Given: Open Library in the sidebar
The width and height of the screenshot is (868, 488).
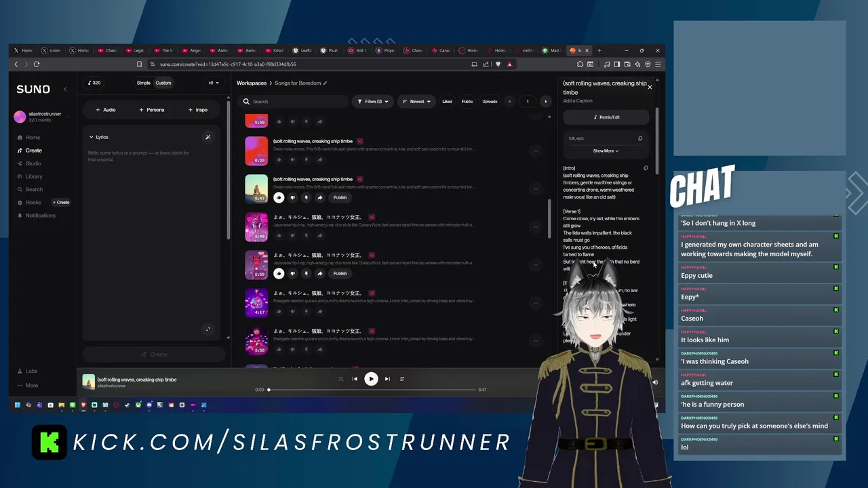Looking at the screenshot, I should point(30,176).
